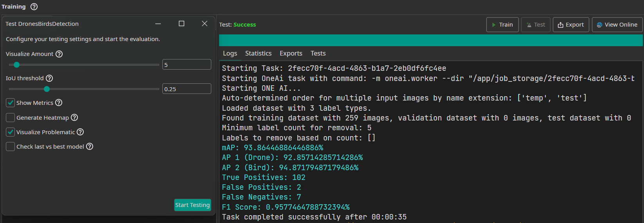Click help icon next to Training title

34,7
